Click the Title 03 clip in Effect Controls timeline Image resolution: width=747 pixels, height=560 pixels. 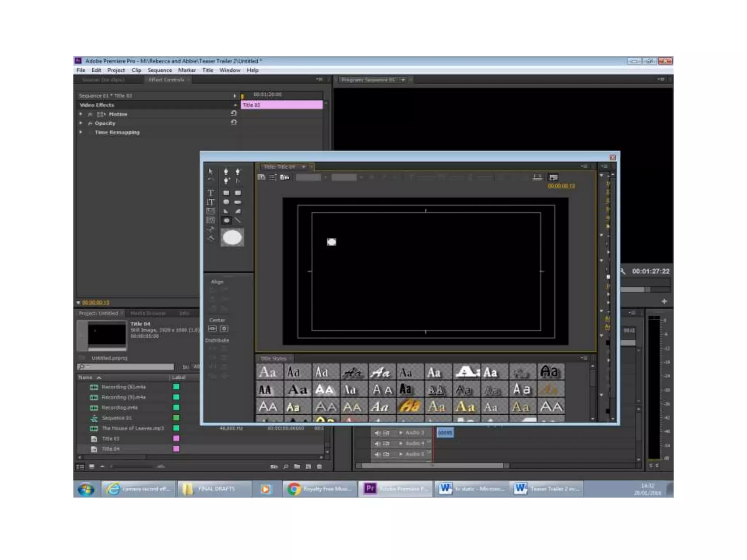coord(282,105)
